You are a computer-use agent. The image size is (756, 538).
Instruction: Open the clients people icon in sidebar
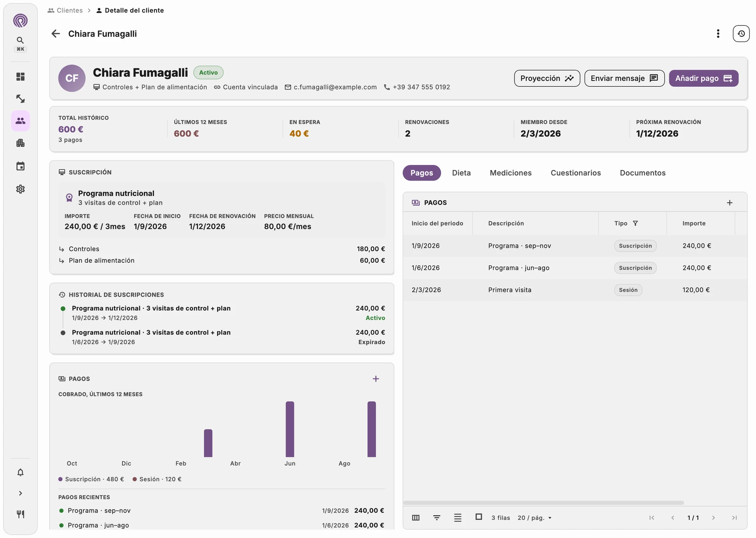pyautogui.click(x=20, y=121)
